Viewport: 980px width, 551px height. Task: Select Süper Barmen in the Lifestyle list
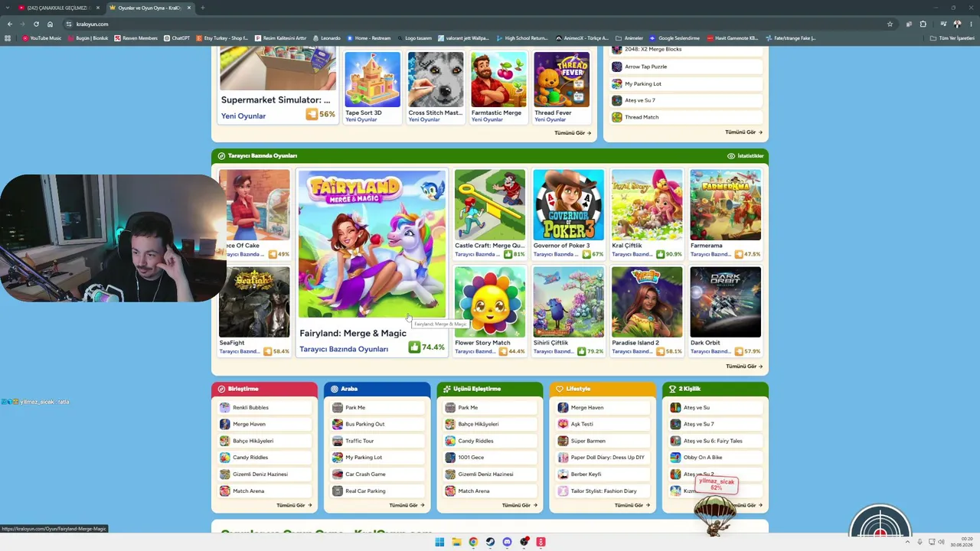point(603,441)
